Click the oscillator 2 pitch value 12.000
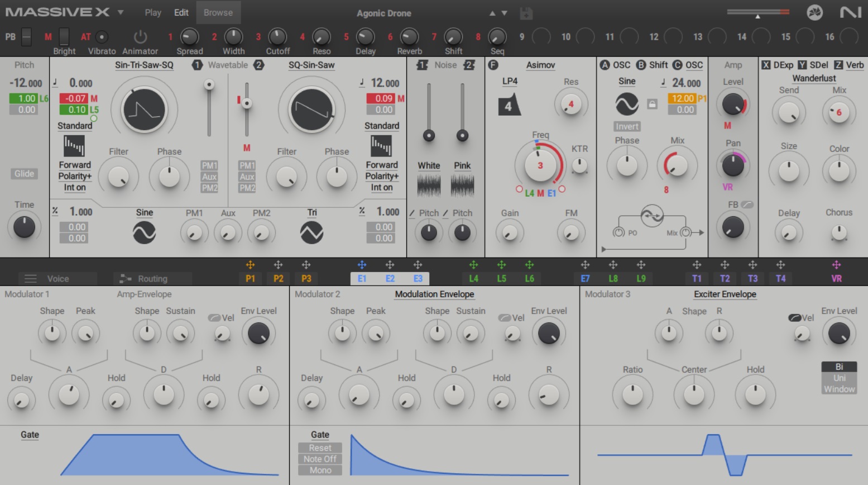 click(385, 83)
